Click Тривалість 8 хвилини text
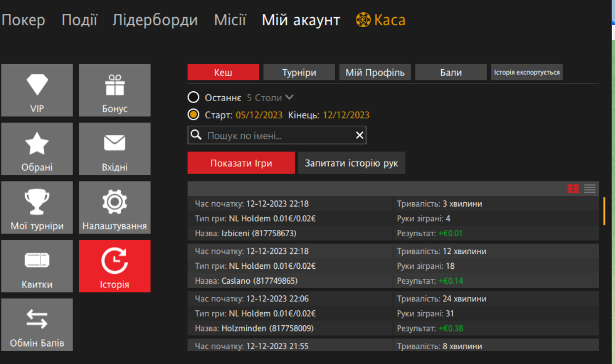615x364 pixels. pos(439,346)
